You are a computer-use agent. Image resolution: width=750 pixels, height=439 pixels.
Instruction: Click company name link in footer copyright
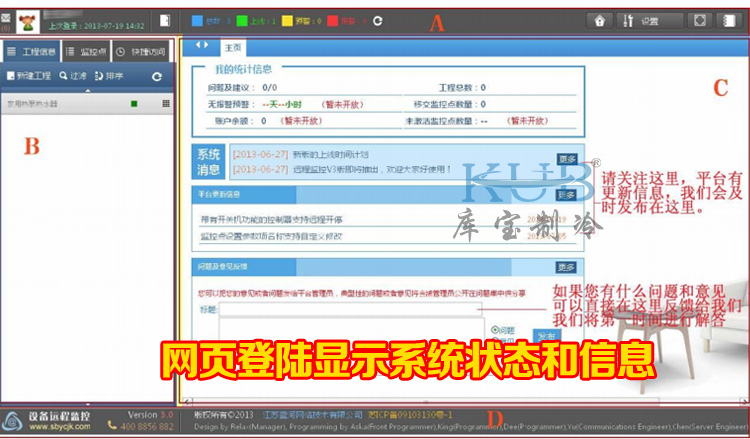(x=313, y=415)
